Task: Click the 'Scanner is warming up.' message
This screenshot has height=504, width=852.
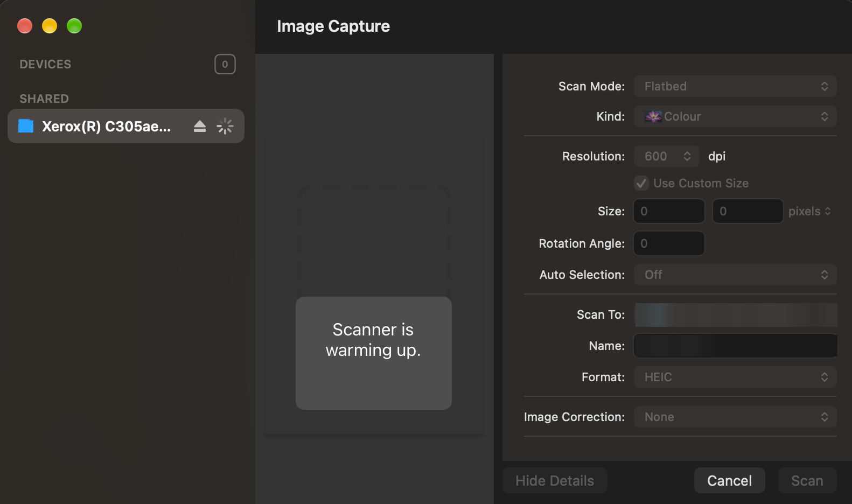Action: (x=373, y=340)
